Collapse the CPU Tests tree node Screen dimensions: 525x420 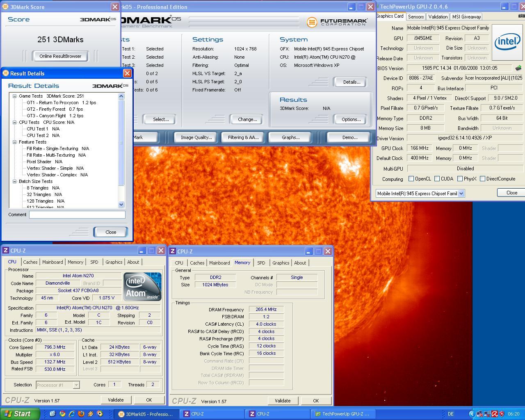coord(14,122)
